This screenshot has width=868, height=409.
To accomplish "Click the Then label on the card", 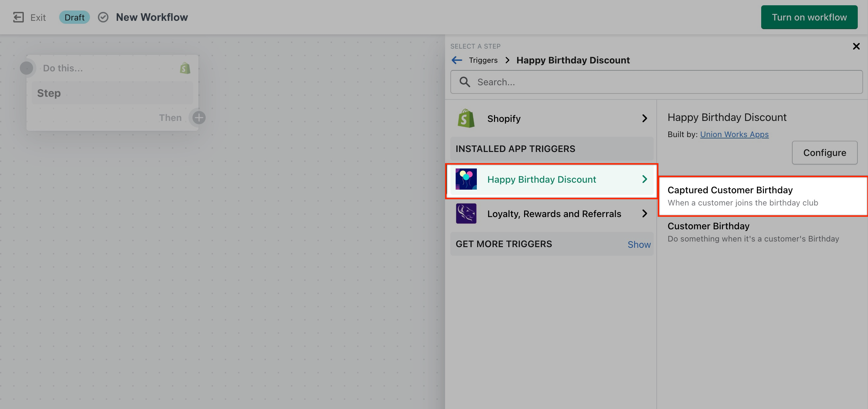I will pyautogui.click(x=170, y=118).
